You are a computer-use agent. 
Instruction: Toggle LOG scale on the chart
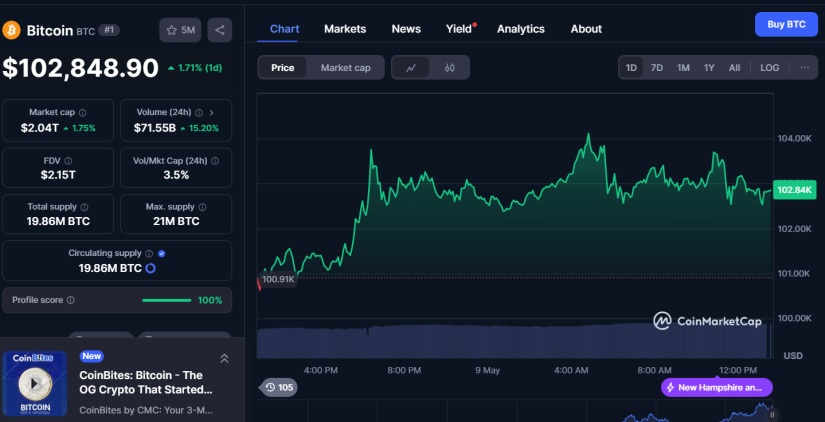click(770, 67)
